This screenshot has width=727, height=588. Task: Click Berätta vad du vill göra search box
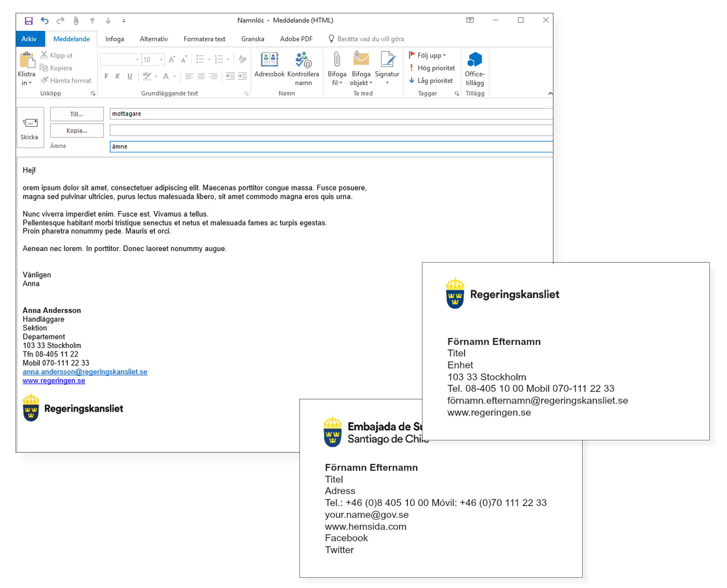coord(366,39)
